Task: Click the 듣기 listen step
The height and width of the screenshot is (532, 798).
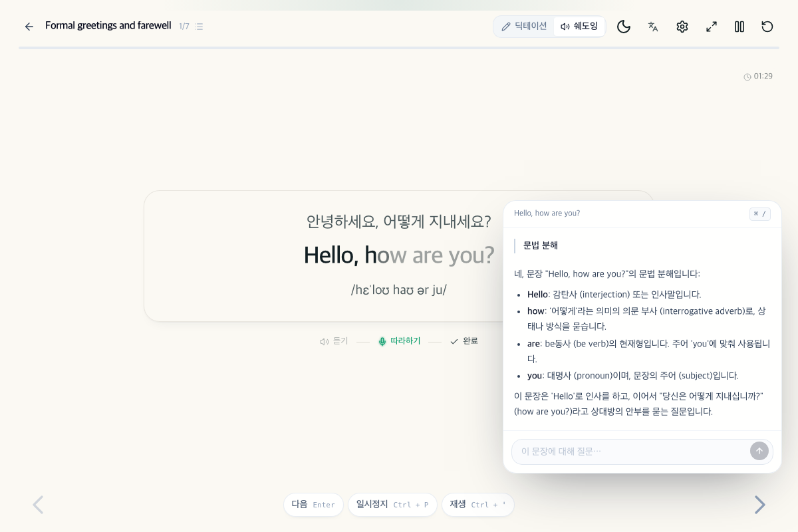Action: (334, 341)
